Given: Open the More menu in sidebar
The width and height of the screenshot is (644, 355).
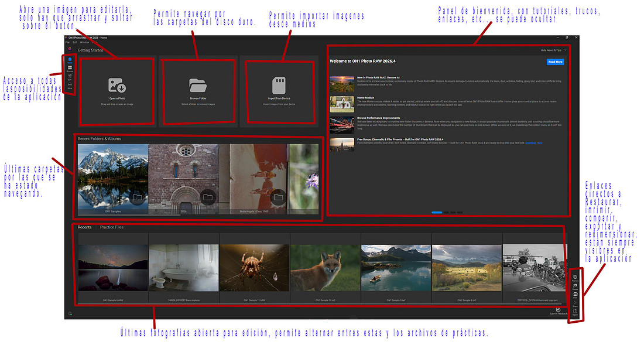Looking at the screenshot, I should (x=70, y=86).
